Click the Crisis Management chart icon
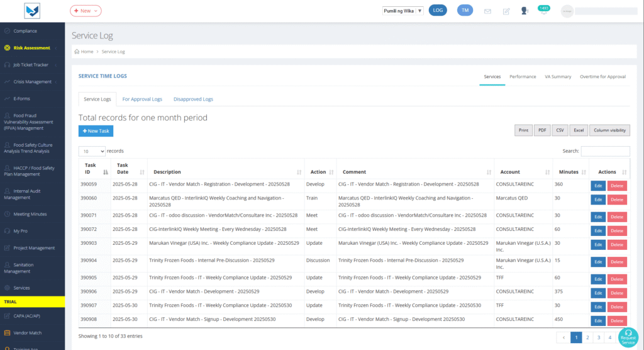644x350 pixels. point(7,81)
